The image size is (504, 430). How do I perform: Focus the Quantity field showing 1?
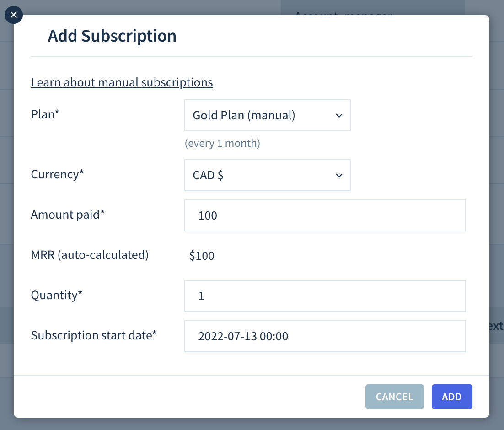tap(325, 296)
